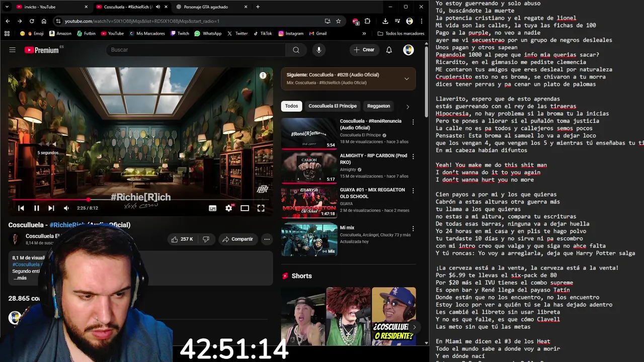Toggle subtitles in the video player
The height and width of the screenshot is (362, 644).
coord(212,208)
